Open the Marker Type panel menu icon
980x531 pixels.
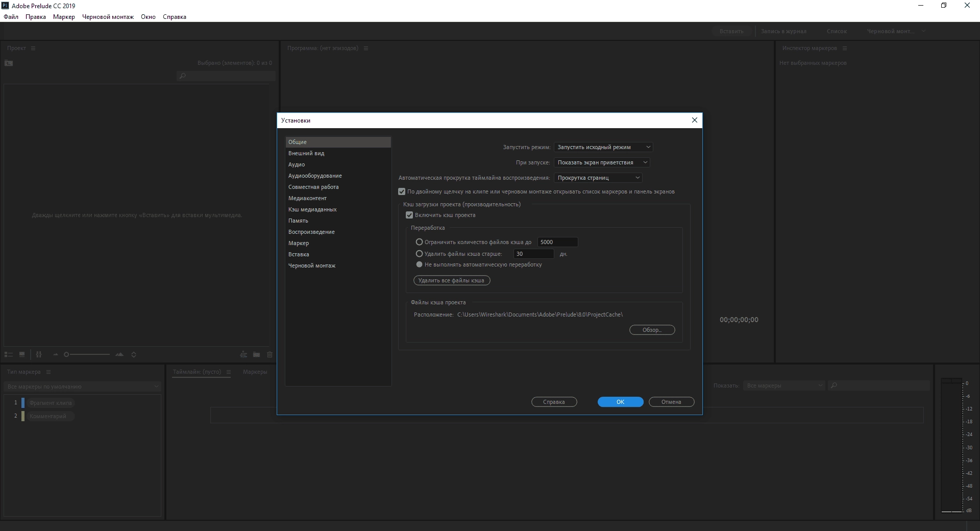(48, 372)
